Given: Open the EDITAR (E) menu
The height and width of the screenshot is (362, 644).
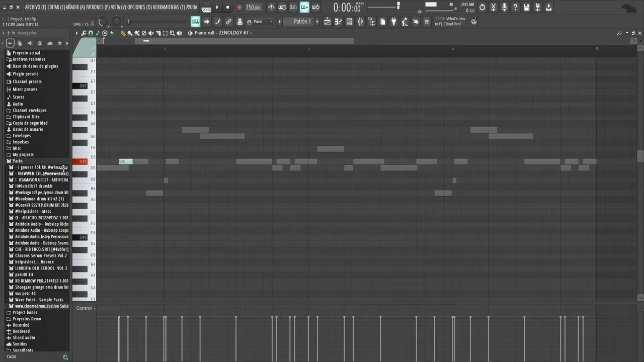Looking at the screenshot, I should click(56, 8).
